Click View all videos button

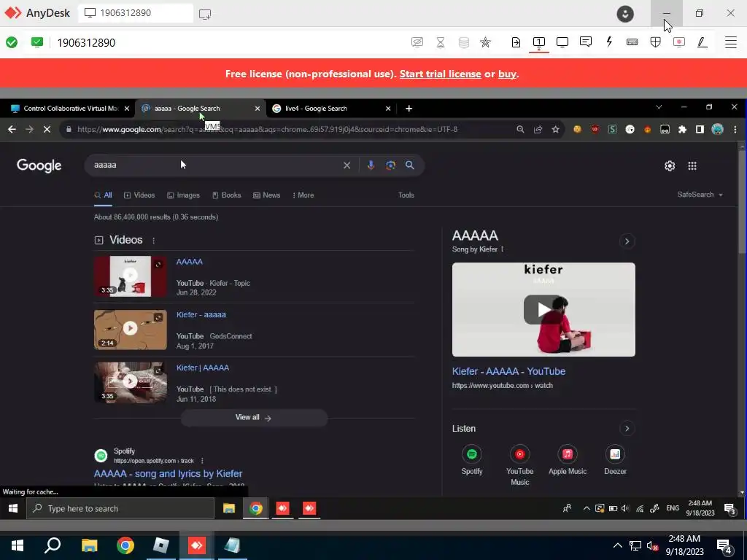[254, 418]
